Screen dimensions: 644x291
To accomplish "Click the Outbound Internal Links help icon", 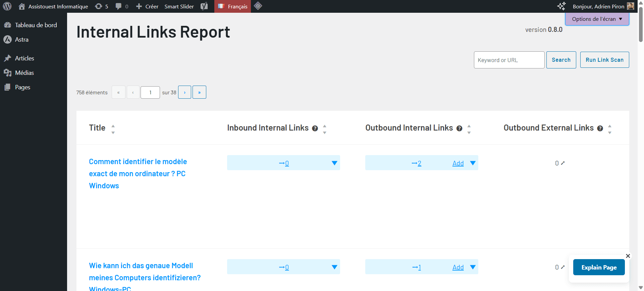I will click(x=459, y=128).
